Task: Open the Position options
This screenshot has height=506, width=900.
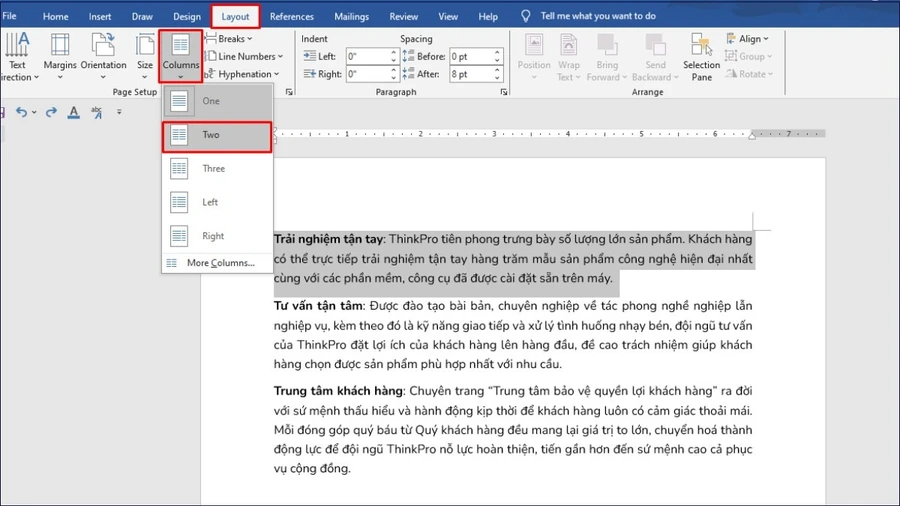Action: click(534, 56)
